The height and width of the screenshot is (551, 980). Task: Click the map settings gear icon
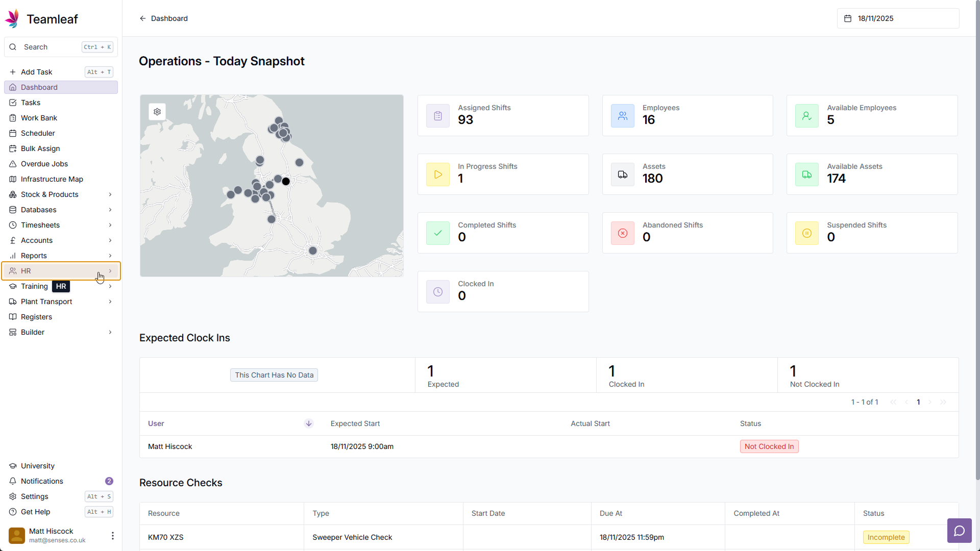click(157, 112)
